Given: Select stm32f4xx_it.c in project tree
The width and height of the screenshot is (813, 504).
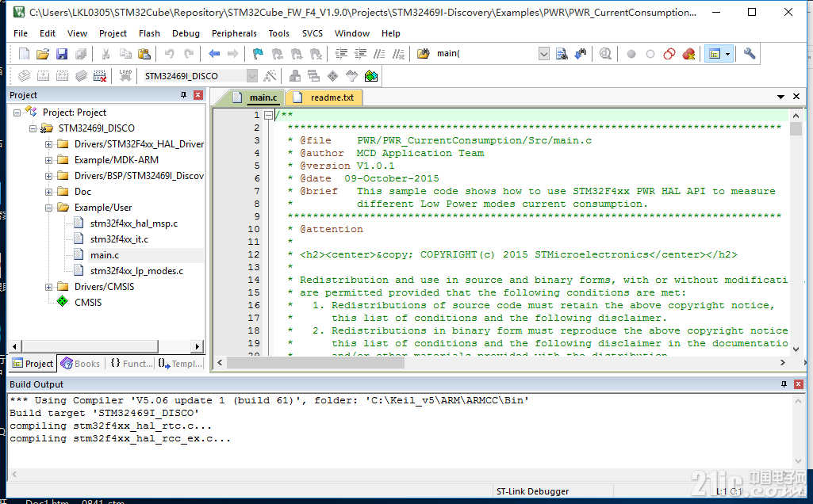Looking at the screenshot, I should (119, 239).
